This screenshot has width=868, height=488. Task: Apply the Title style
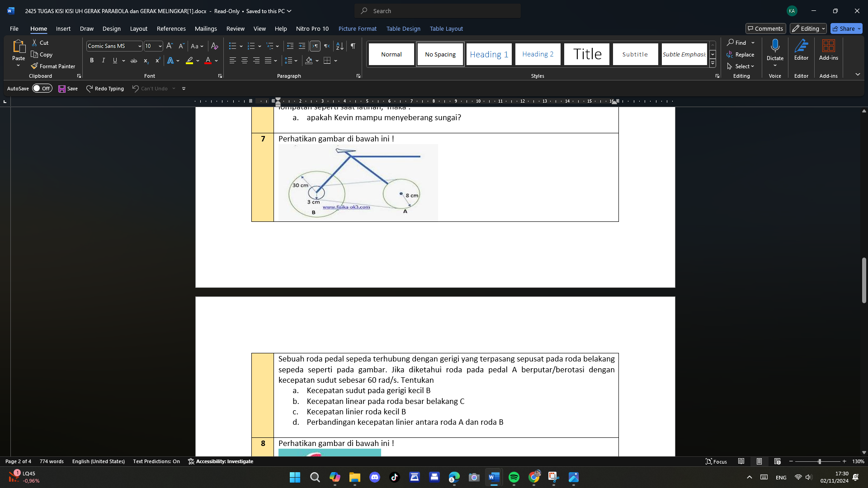tap(587, 54)
